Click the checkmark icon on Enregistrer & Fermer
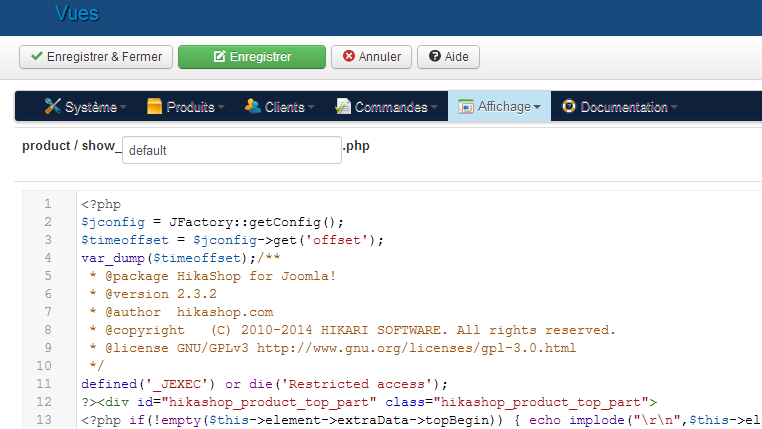The height and width of the screenshot is (429, 762). 36,56
